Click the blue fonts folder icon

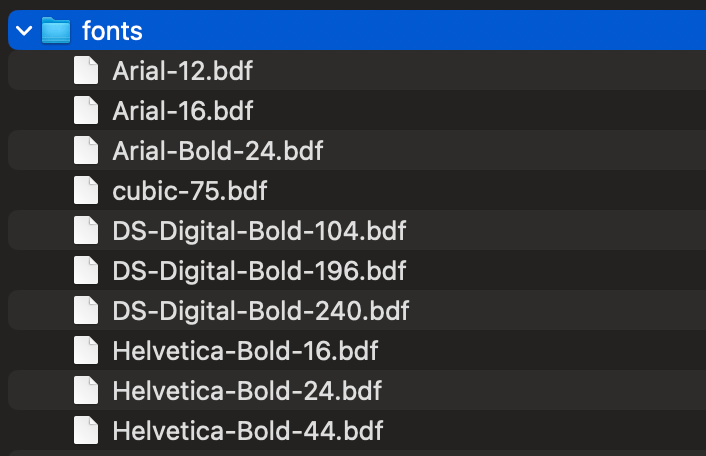(x=56, y=31)
